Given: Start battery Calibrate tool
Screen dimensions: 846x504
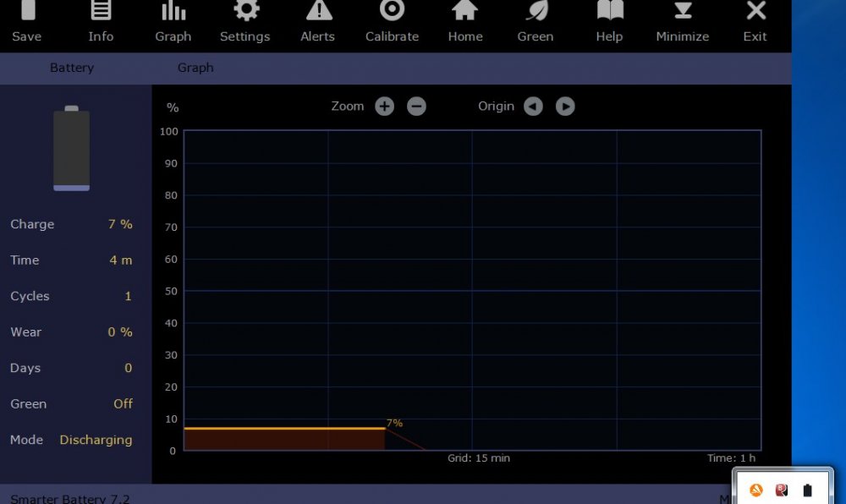Looking at the screenshot, I should [392, 12].
